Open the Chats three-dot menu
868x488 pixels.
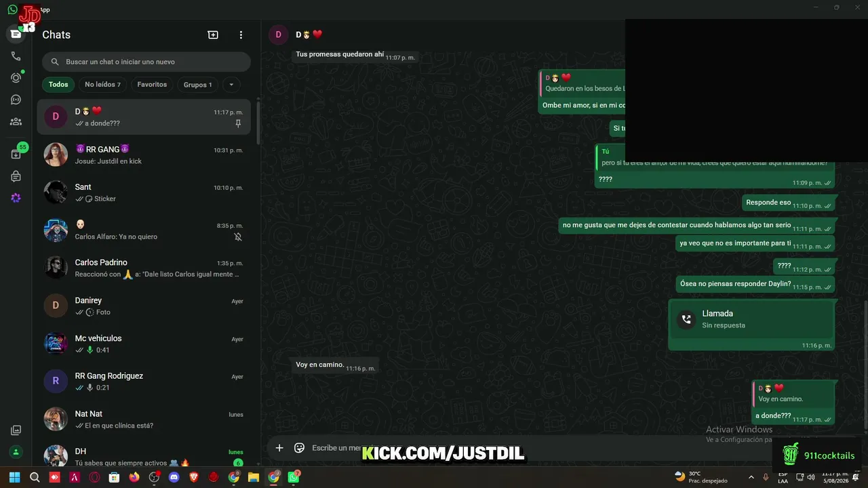[241, 35]
